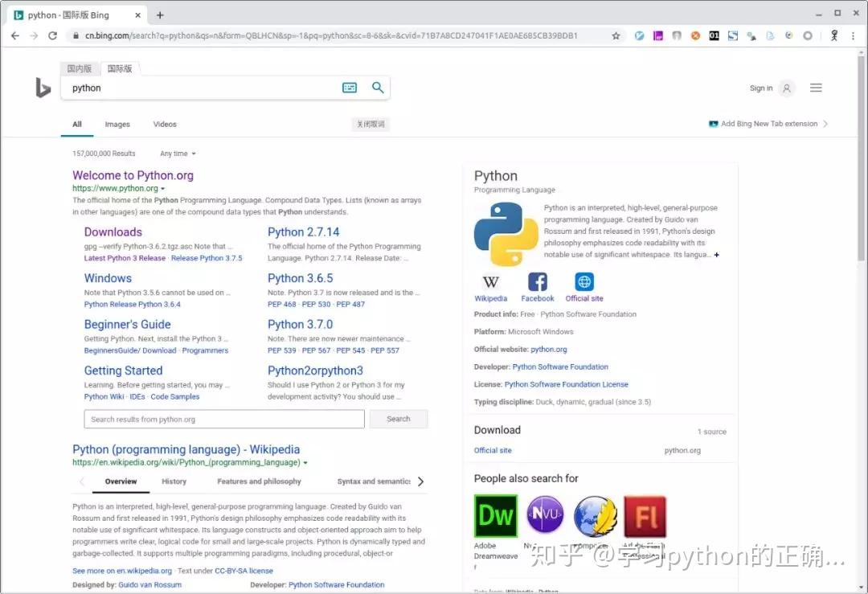This screenshot has width=868, height=594.
Task: Open the Chrome three-dot menu
Action: tap(853, 35)
